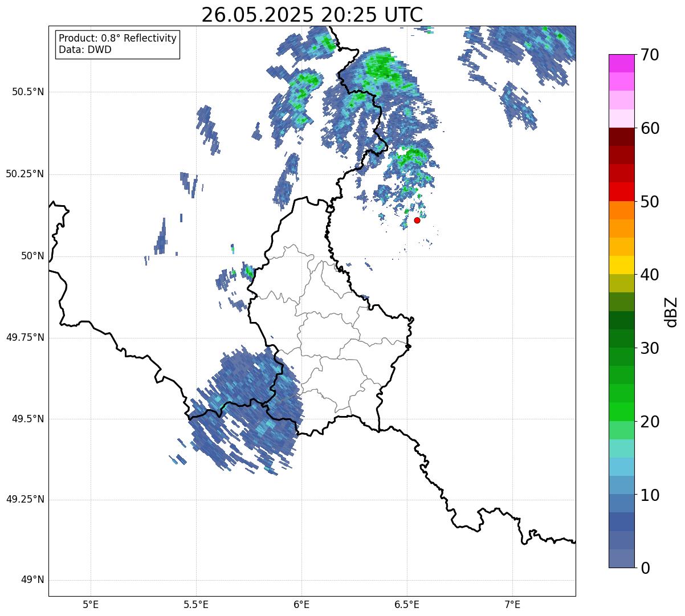The width and height of the screenshot is (685, 616).
Task: Click the latitude label 50.25°N
Action: click(25, 174)
